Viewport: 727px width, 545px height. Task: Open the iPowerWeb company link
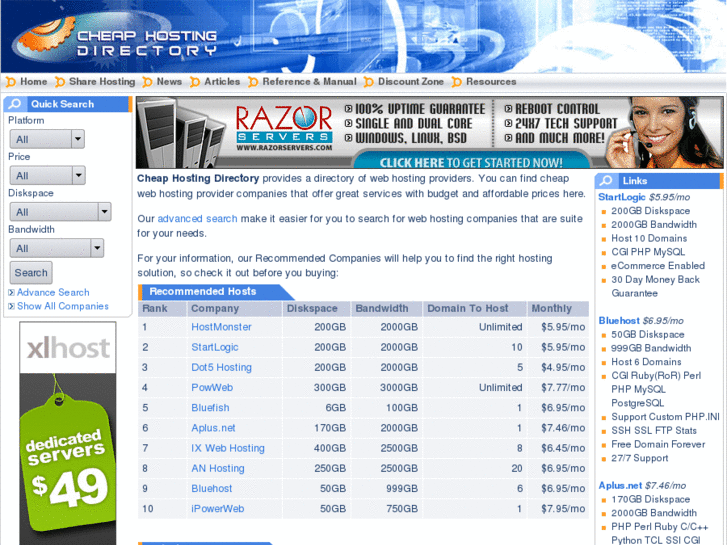tap(218, 509)
